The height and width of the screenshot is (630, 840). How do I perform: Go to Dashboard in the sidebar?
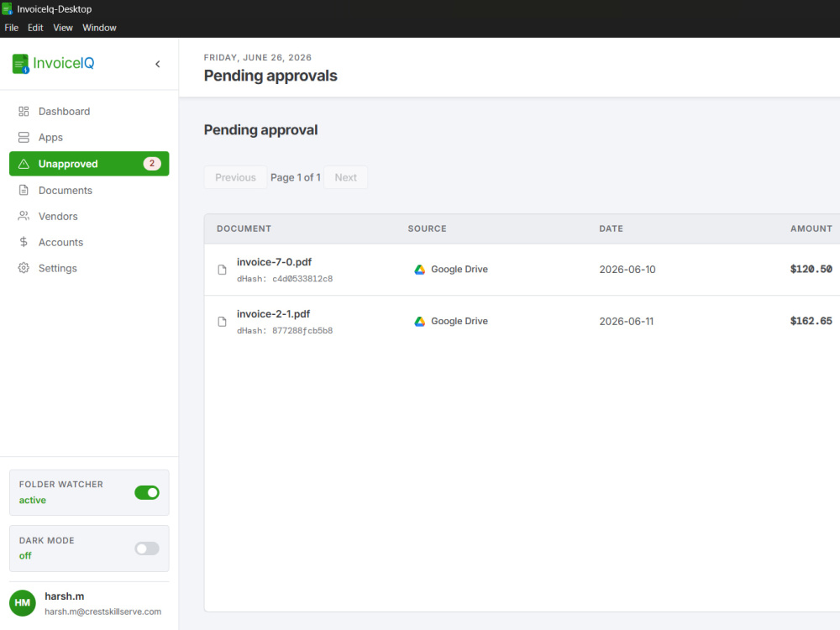tap(89, 112)
